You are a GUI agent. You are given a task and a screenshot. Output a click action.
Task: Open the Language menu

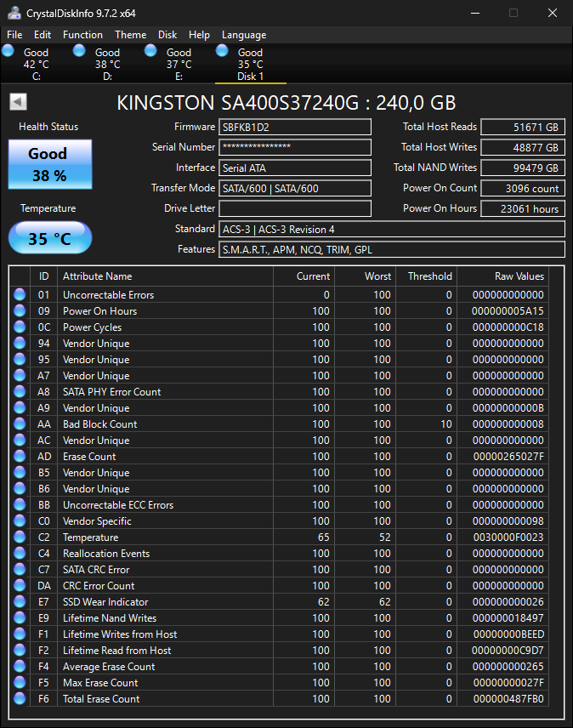click(244, 35)
